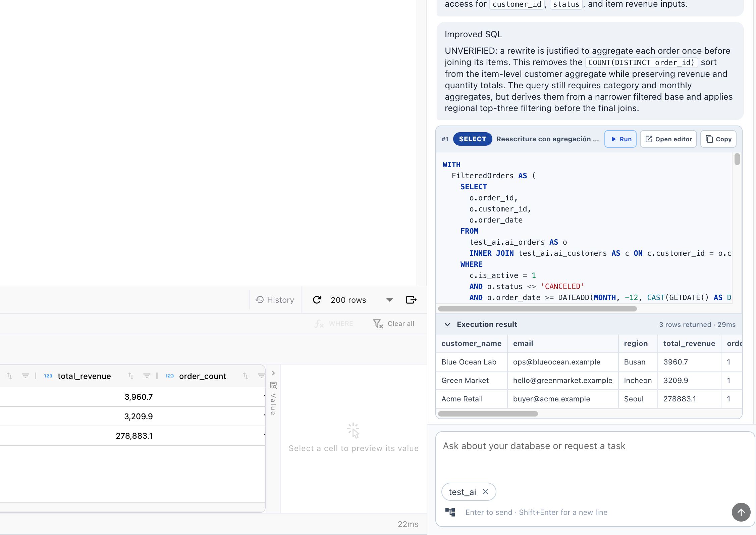Click the value viewer icon above Value
The image size is (756, 535).
tap(273, 385)
